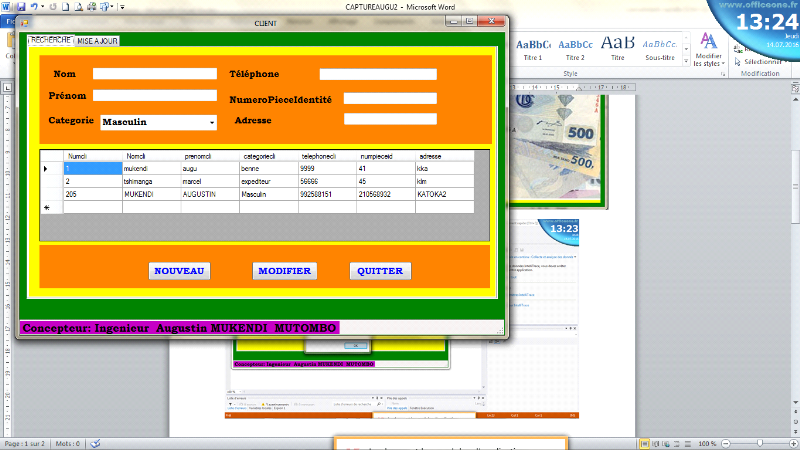Click the Print Preview icon in Word
Image resolution: width=800 pixels, height=450 pixels.
(79, 7)
